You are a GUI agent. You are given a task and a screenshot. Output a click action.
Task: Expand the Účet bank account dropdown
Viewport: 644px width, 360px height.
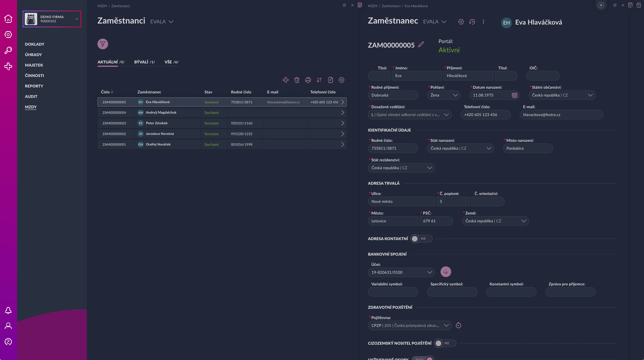[x=401, y=272]
